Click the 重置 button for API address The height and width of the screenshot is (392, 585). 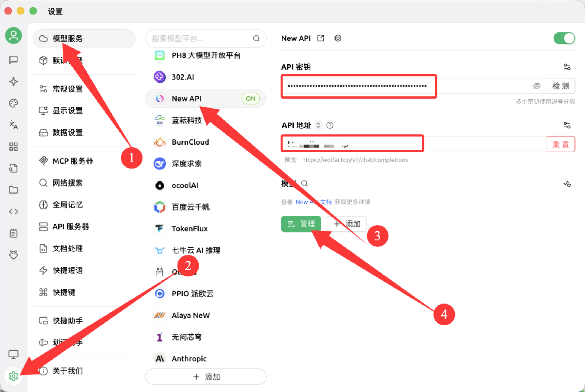click(561, 144)
